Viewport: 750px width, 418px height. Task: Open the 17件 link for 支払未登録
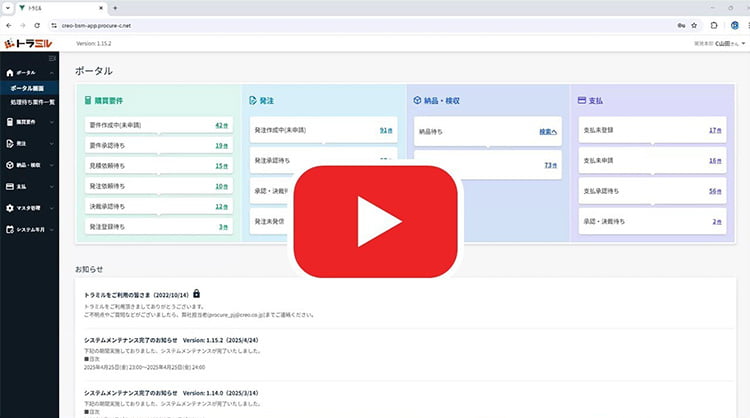point(715,130)
